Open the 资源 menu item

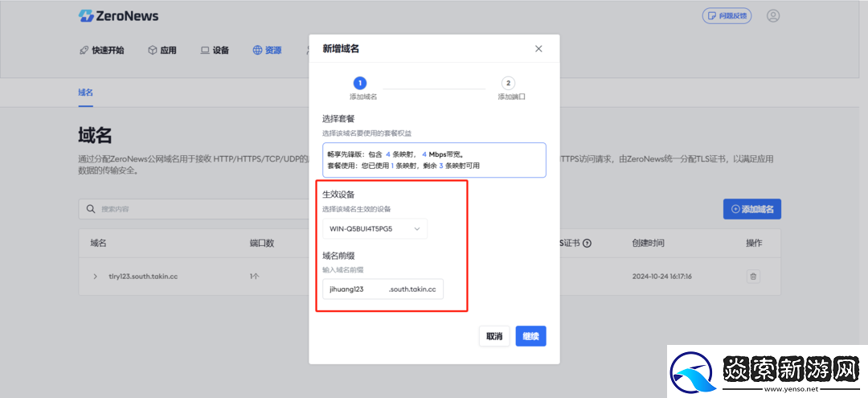(267, 51)
